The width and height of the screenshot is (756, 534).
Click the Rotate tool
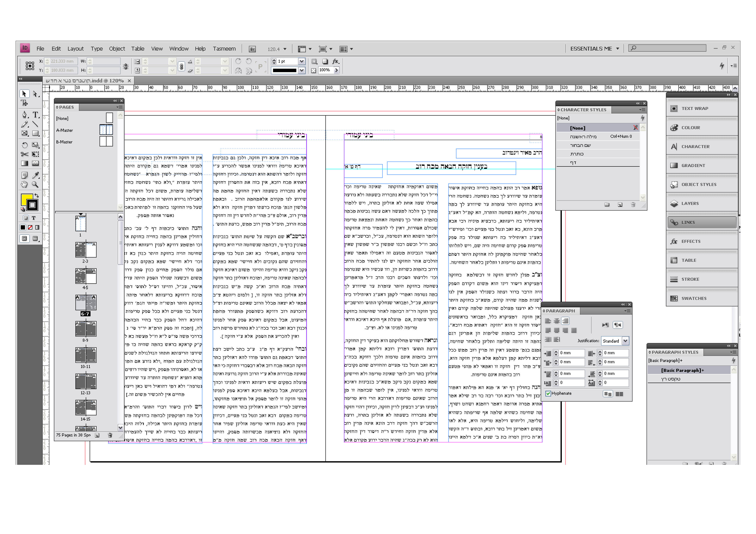point(25,145)
